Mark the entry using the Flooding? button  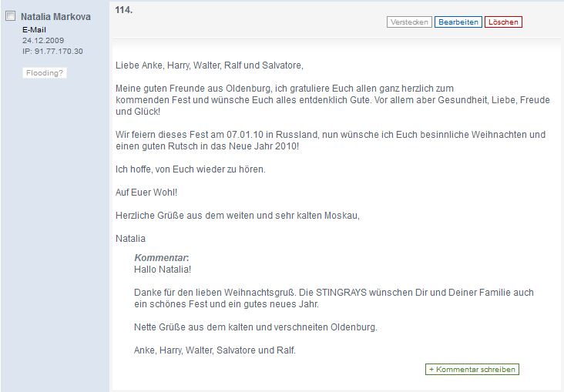[x=45, y=73]
